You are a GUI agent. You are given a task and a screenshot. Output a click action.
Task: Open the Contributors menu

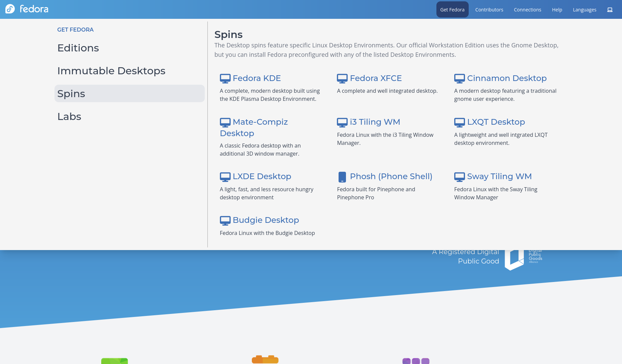click(489, 10)
